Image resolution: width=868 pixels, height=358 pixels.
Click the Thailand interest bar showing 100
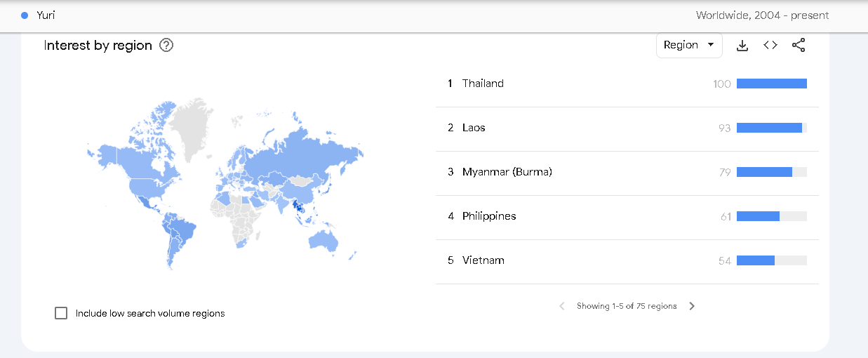pyautogui.click(x=772, y=84)
